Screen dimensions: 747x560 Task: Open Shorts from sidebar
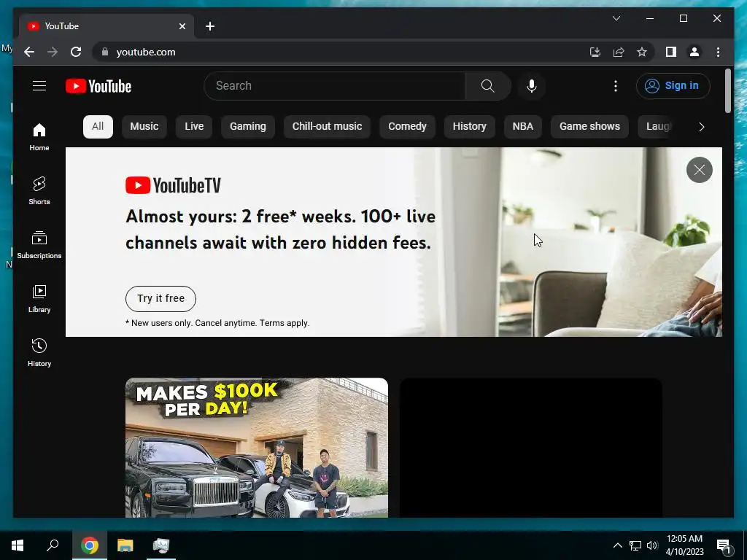click(39, 190)
